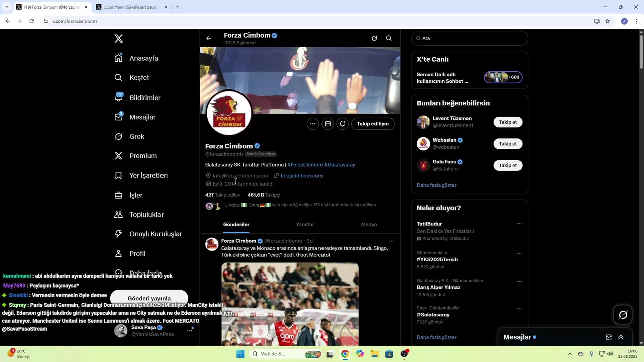The image size is (644, 362).
Task: Switch to YannisSavaPasa status browser tab
Action: tap(131, 7)
